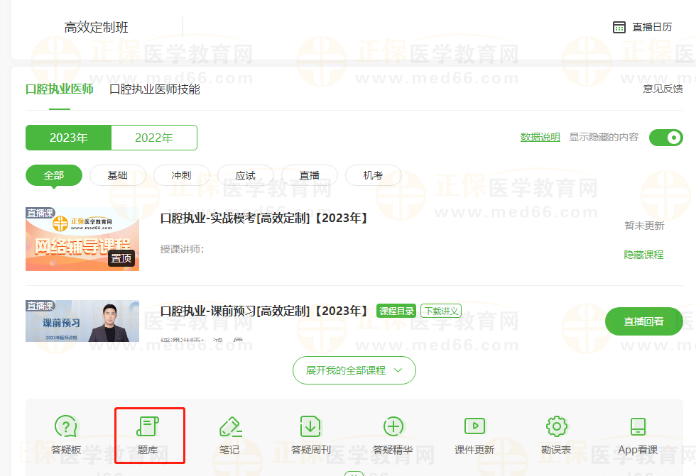Screen dimensions: 696x476
Task: Open the 答疑精华 highlights icon
Action: pos(393,428)
